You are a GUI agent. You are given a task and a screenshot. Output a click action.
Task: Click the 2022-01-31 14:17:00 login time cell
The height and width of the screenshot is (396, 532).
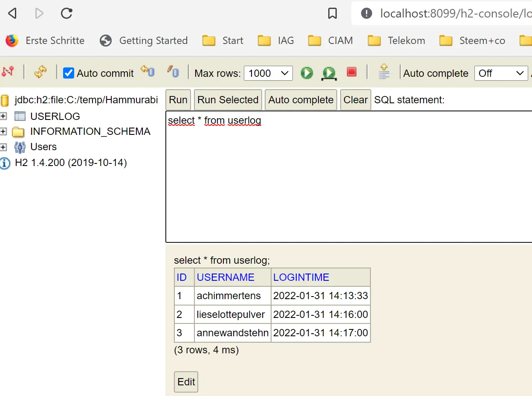tap(321, 333)
